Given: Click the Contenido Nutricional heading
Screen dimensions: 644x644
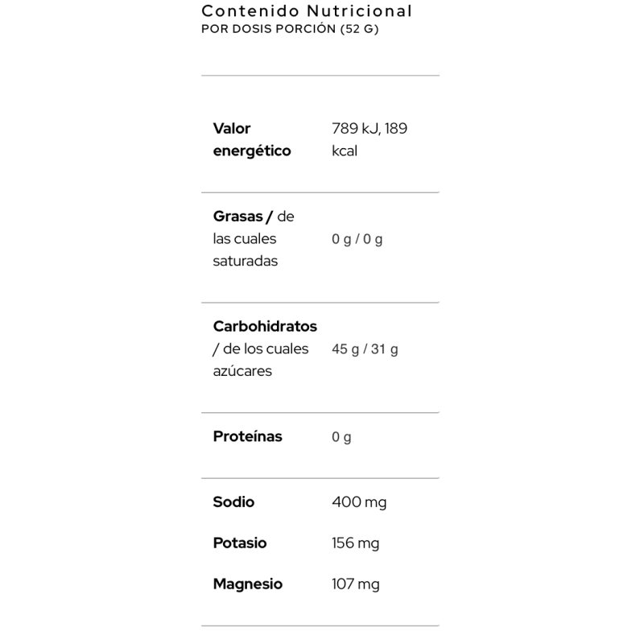Looking at the screenshot, I should coord(307,11).
